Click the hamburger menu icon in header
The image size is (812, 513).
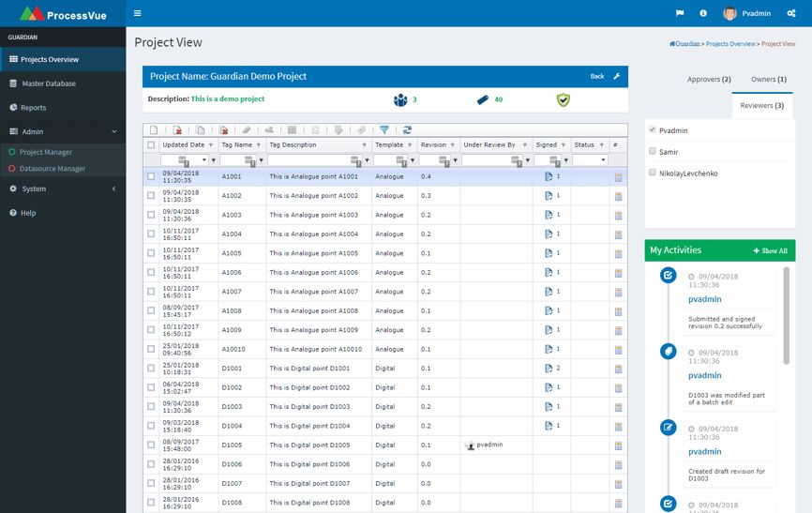click(138, 13)
